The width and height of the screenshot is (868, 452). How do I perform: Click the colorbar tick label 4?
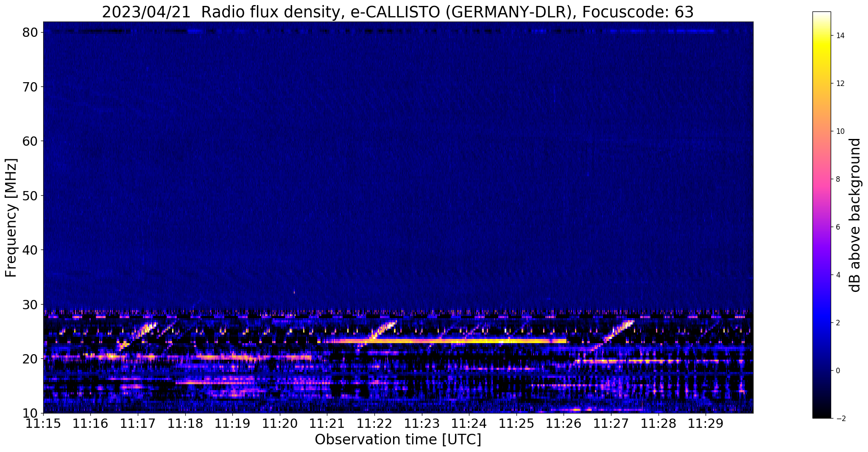tap(837, 275)
